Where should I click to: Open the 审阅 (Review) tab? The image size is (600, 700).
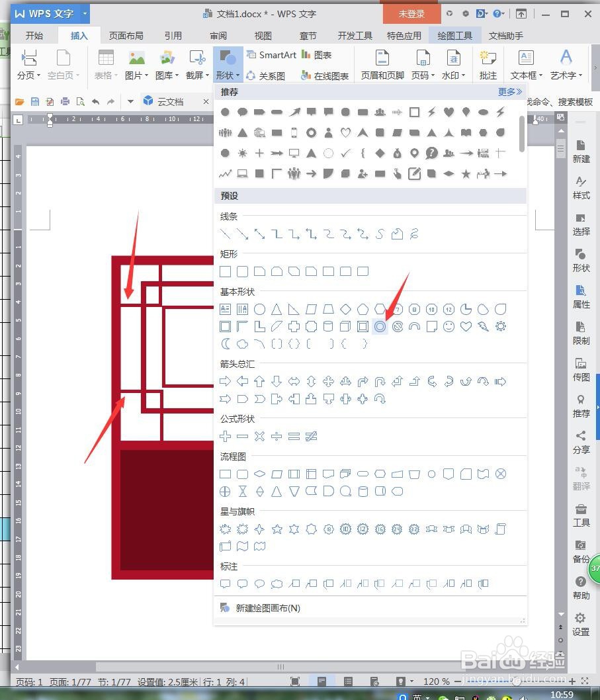point(218,36)
